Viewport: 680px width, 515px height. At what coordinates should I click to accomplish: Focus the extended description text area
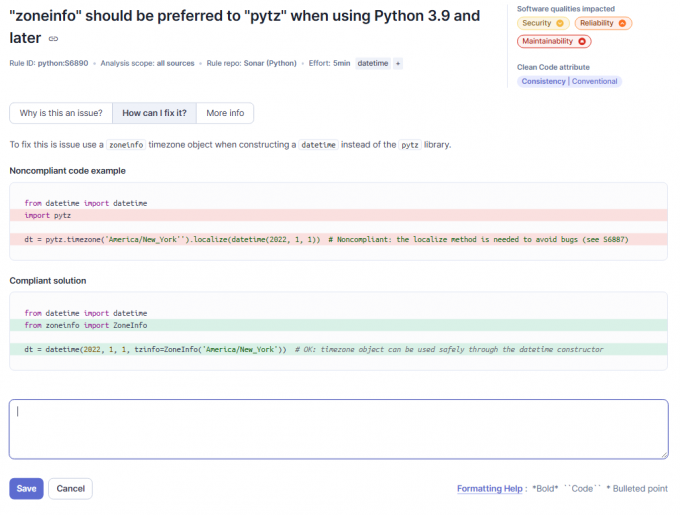click(339, 429)
